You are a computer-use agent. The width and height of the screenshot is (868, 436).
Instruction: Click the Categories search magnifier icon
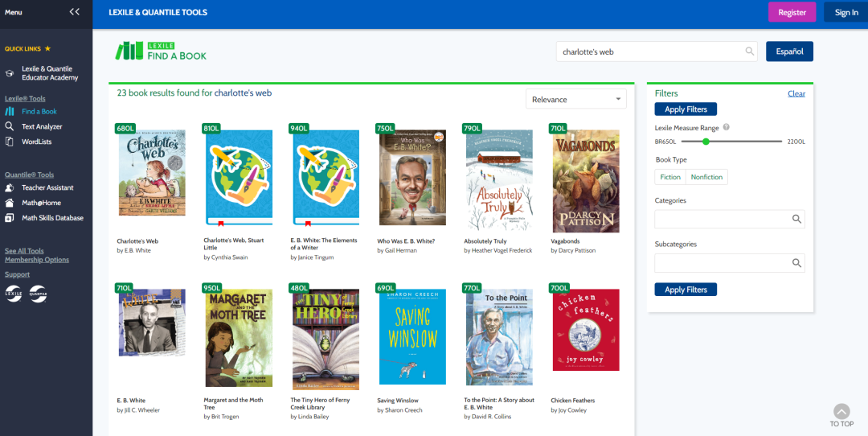point(796,219)
